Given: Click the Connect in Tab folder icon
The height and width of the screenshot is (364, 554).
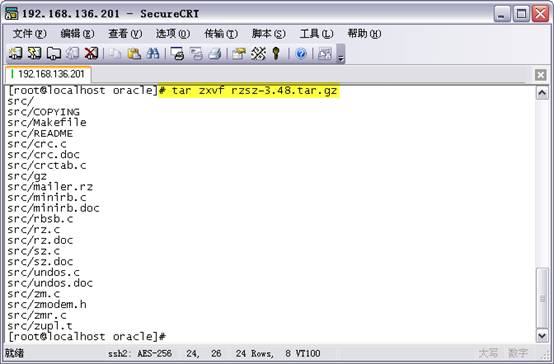Looking at the screenshot, I should coord(53,53).
